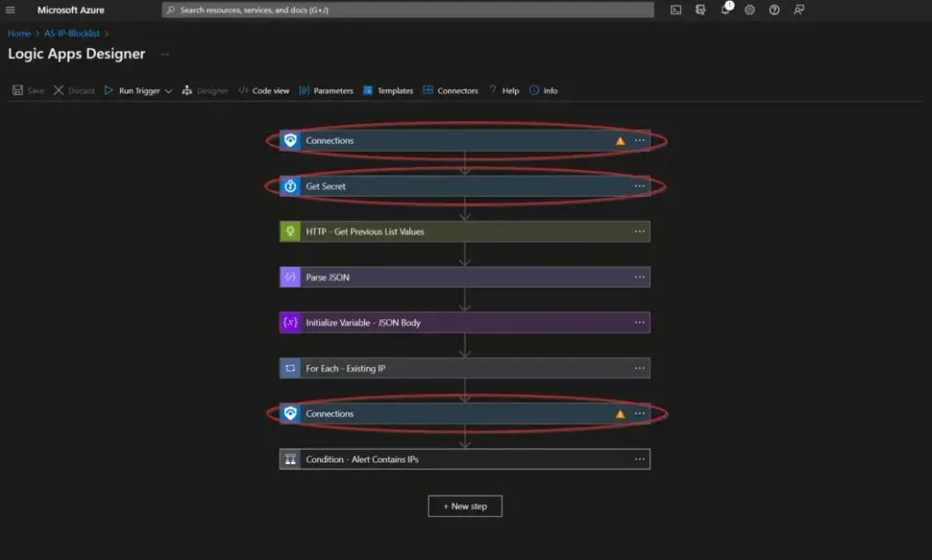
Task: Open Azure notifications bell
Action: click(x=725, y=10)
